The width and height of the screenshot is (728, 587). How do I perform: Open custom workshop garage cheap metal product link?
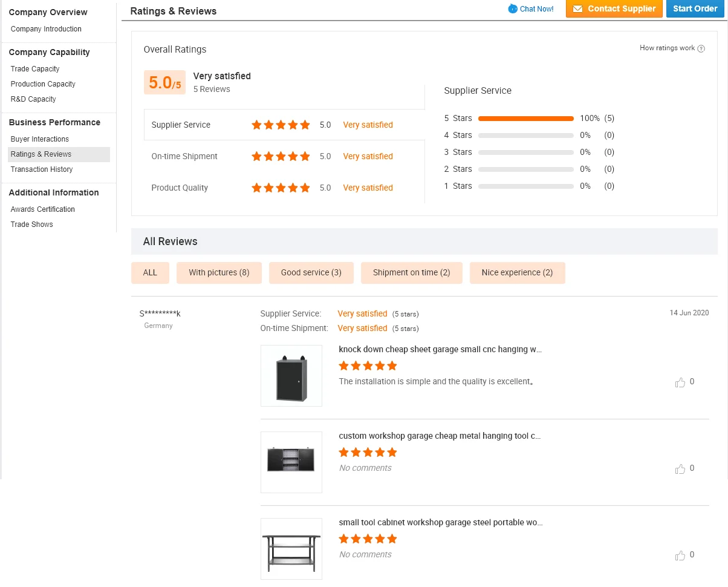click(x=440, y=436)
